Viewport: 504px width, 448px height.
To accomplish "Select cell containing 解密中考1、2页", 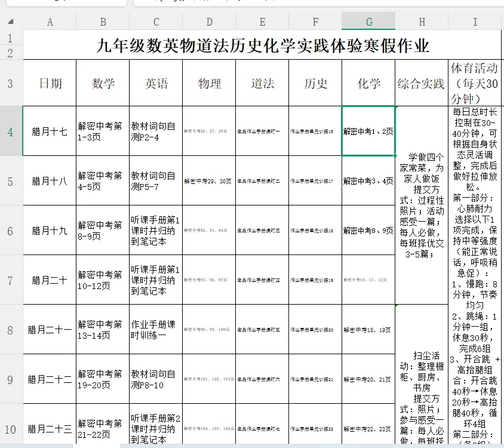I will coord(368,132).
